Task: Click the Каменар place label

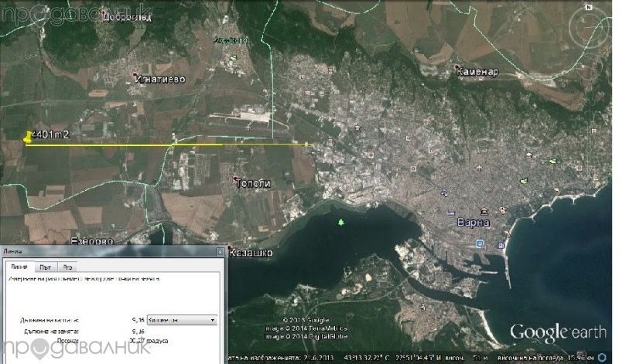Action: (477, 72)
